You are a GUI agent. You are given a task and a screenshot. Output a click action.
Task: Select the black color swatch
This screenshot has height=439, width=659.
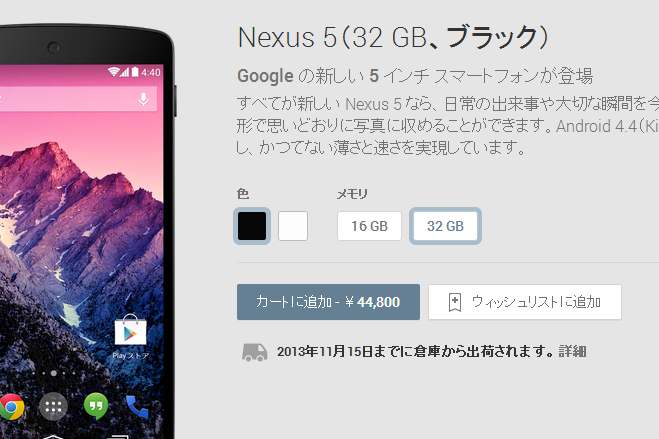[x=252, y=226]
